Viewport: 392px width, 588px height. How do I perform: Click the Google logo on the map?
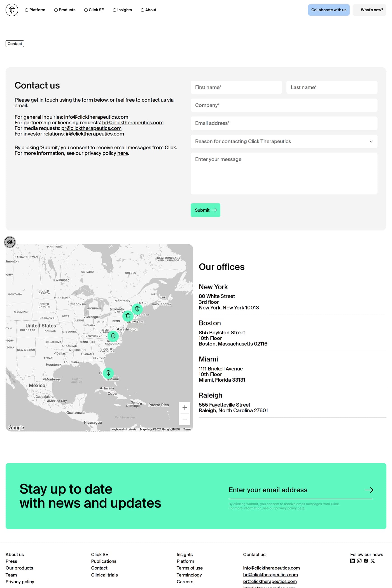(16, 428)
